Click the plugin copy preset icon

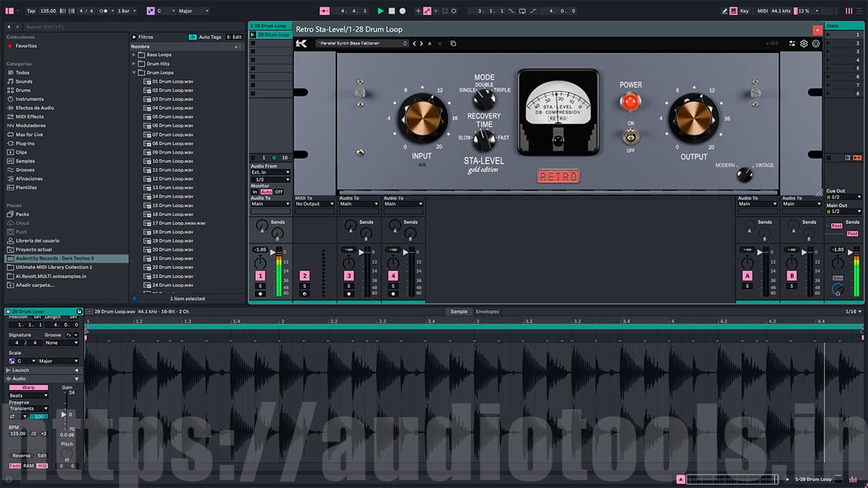point(453,43)
